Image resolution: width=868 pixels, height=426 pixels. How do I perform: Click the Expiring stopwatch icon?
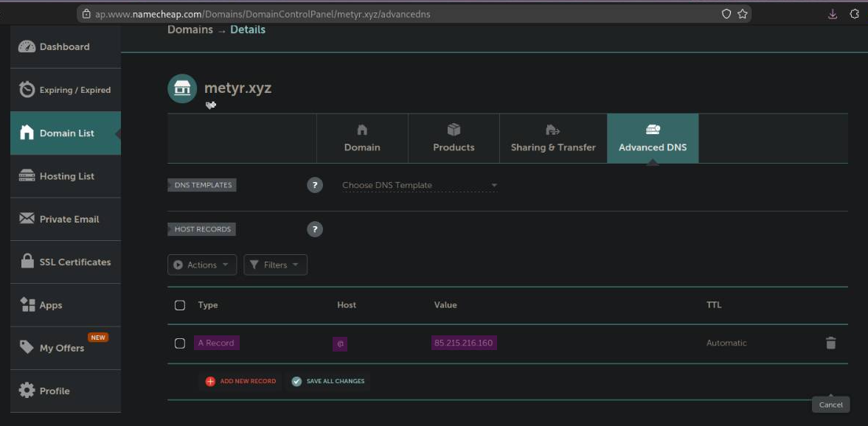[27, 89]
